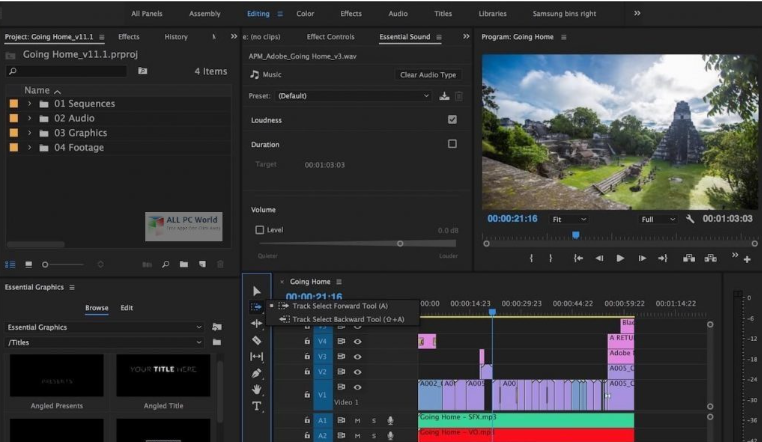The width and height of the screenshot is (762, 442).
Task: Select the Type tool
Action: [256, 406]
